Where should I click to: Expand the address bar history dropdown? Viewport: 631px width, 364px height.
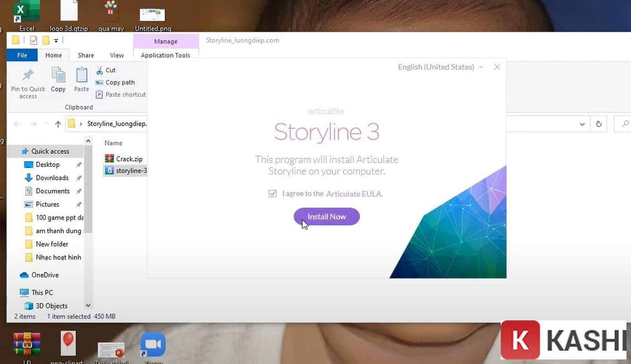click(582, 124)
